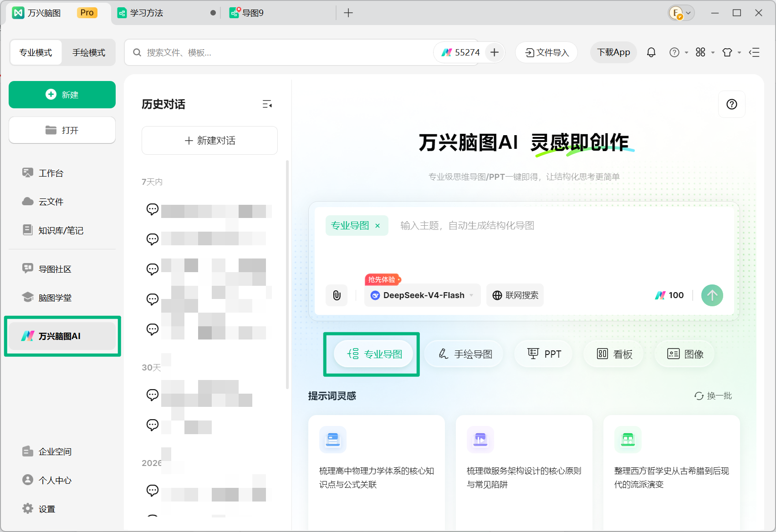This screenshot has width=776, height=532.
Task: Attach a file with the paperclip icon
Action: pyautogui.click(x=337, y=295)
